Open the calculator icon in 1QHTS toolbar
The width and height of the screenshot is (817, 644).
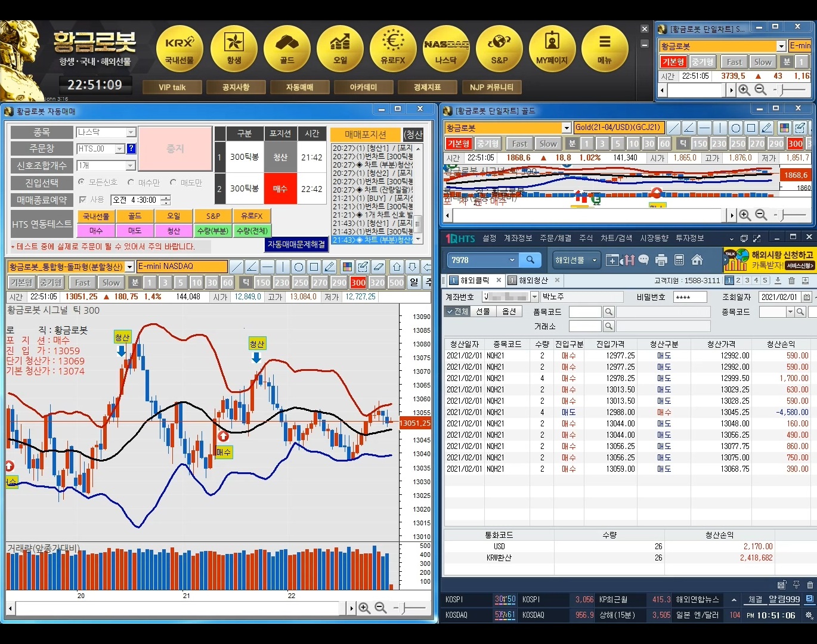click(x=679, y=260)
